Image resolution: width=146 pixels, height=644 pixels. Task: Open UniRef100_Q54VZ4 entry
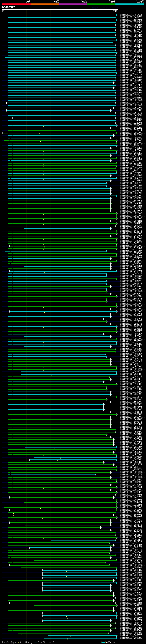coord(131,502)
